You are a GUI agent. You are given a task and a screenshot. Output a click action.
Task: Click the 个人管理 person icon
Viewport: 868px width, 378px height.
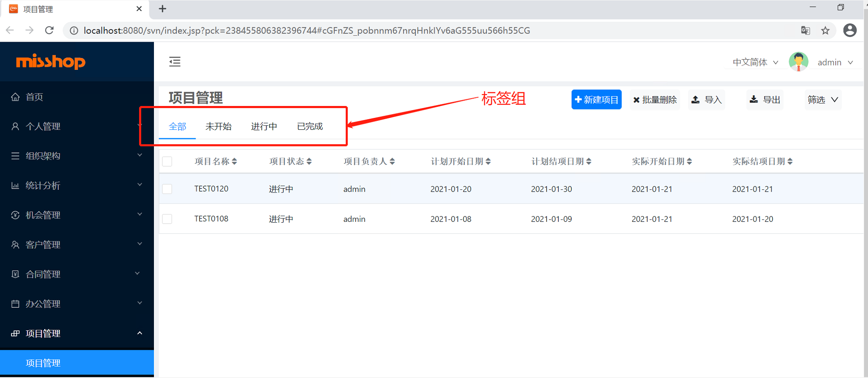15,126
